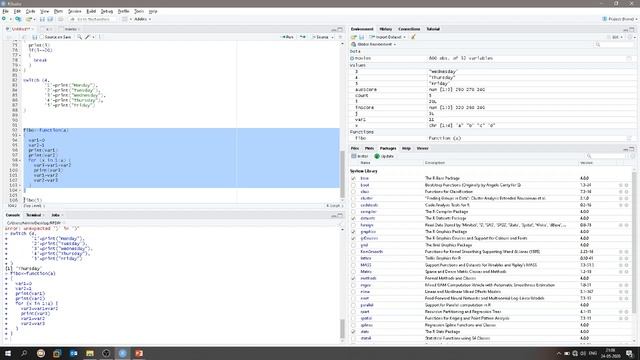The width and height of the screenshot is (640, 360).
Task: Collapse the code fold arrow at line 98
Action: point(20,160)
